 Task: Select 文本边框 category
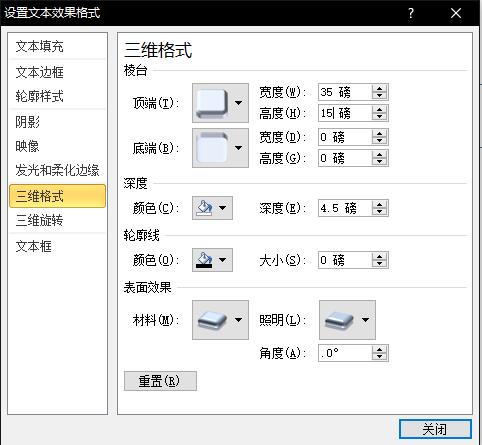[x=57, y=72]
